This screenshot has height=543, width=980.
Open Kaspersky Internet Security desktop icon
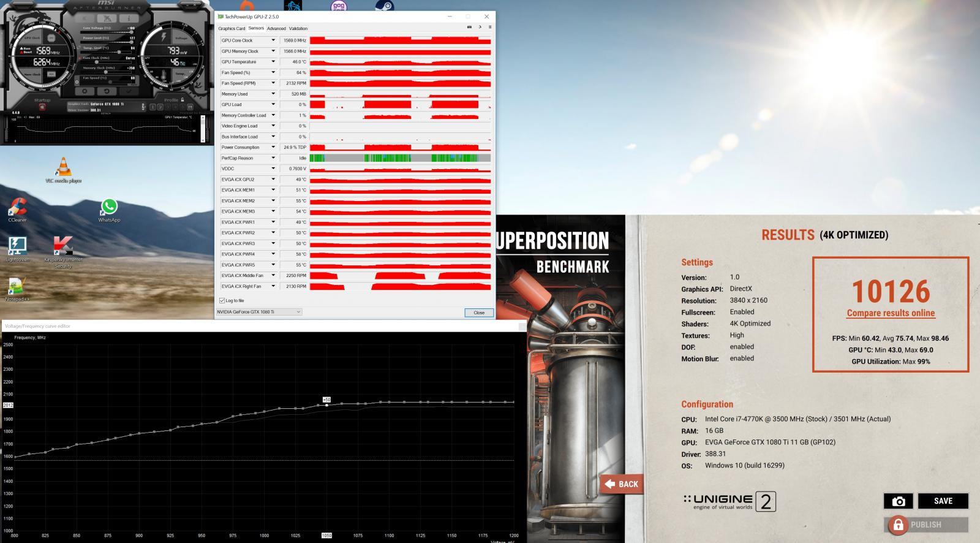(x=63, y=252)
